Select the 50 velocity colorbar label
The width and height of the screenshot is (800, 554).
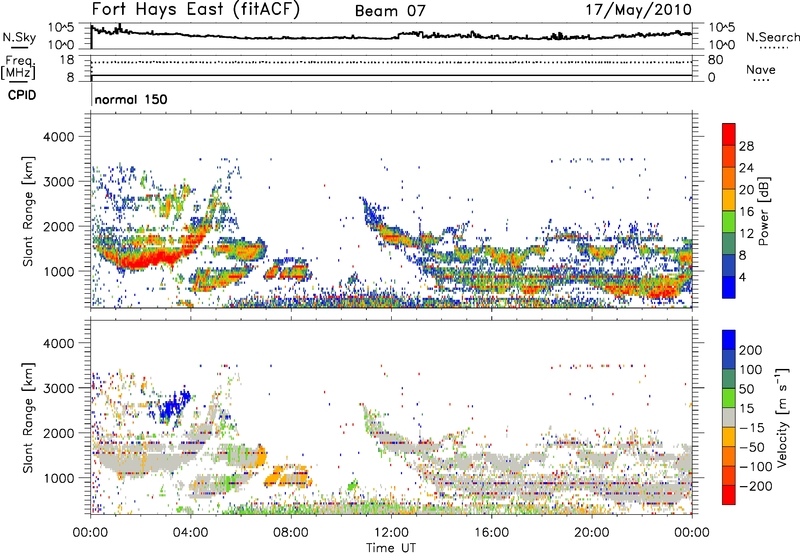[747, 389]
